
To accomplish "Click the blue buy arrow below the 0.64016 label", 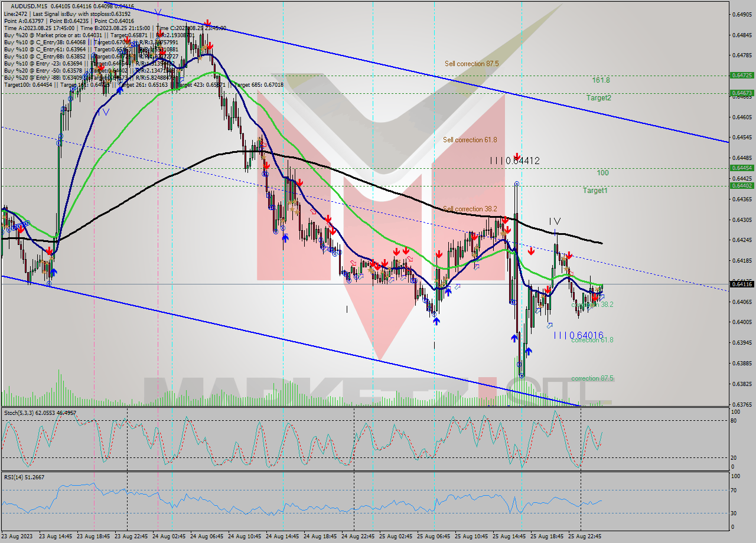I will (x=529, y=350).
